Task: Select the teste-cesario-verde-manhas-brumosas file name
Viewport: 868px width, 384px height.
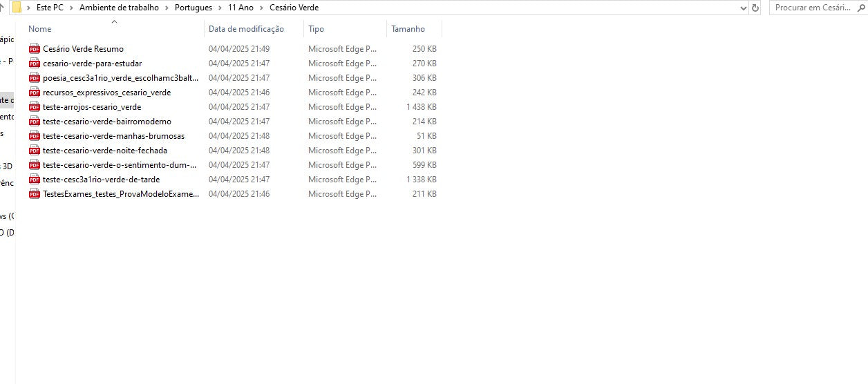Action: click(113, 136)
